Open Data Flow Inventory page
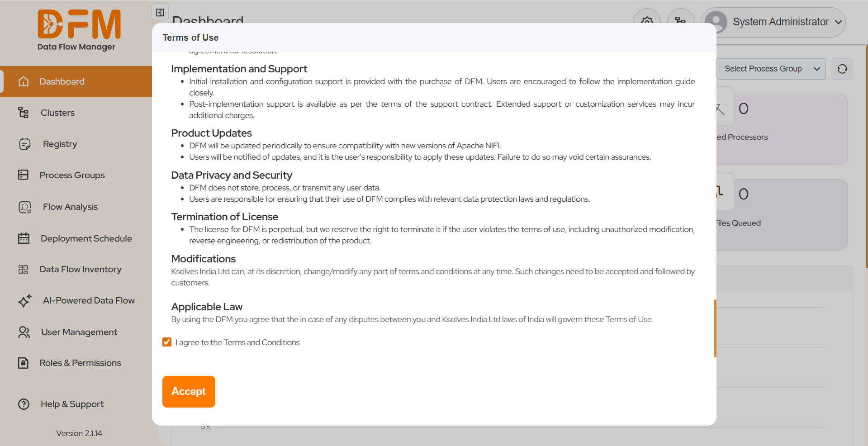 (x=81, y=270)
